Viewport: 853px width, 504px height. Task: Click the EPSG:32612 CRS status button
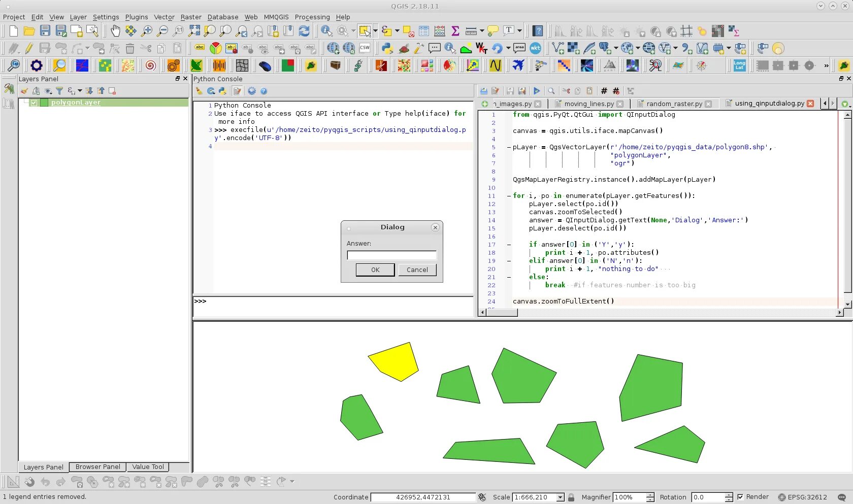point(803,497)
